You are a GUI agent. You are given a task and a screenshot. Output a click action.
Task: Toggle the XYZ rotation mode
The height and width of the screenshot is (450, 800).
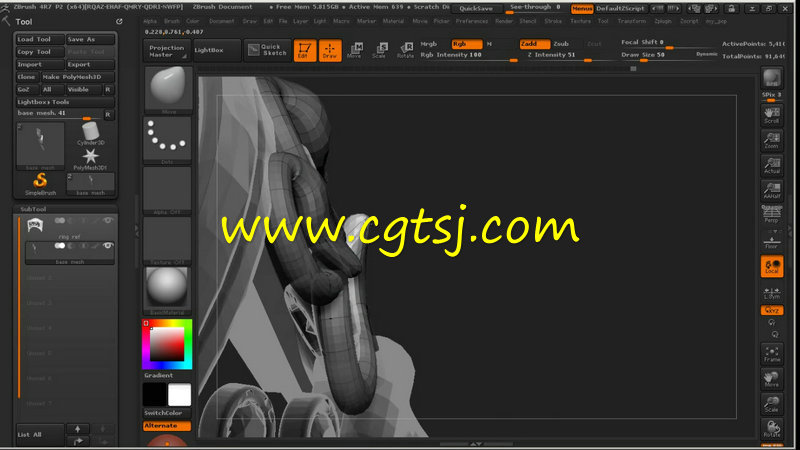pos(771,310)
